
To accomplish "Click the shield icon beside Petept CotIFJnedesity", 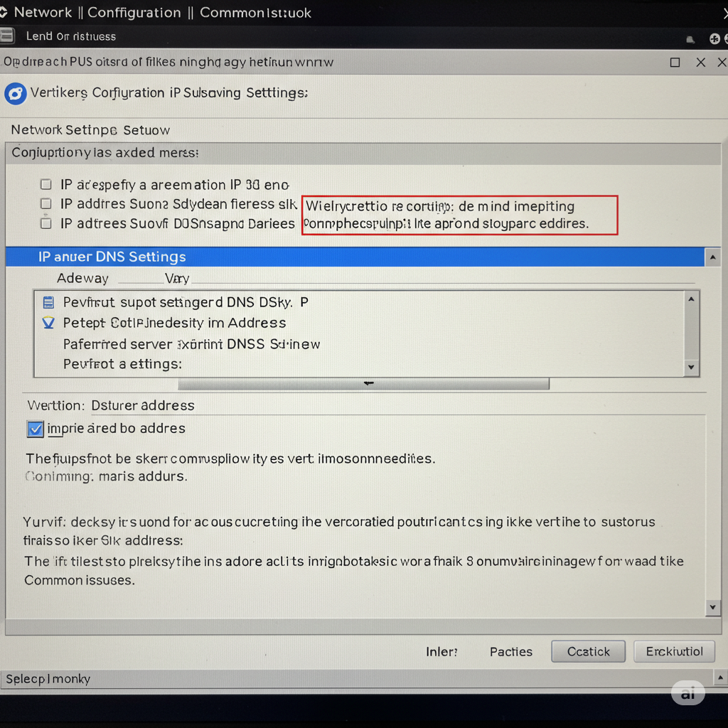I will (x=48, y=323).
